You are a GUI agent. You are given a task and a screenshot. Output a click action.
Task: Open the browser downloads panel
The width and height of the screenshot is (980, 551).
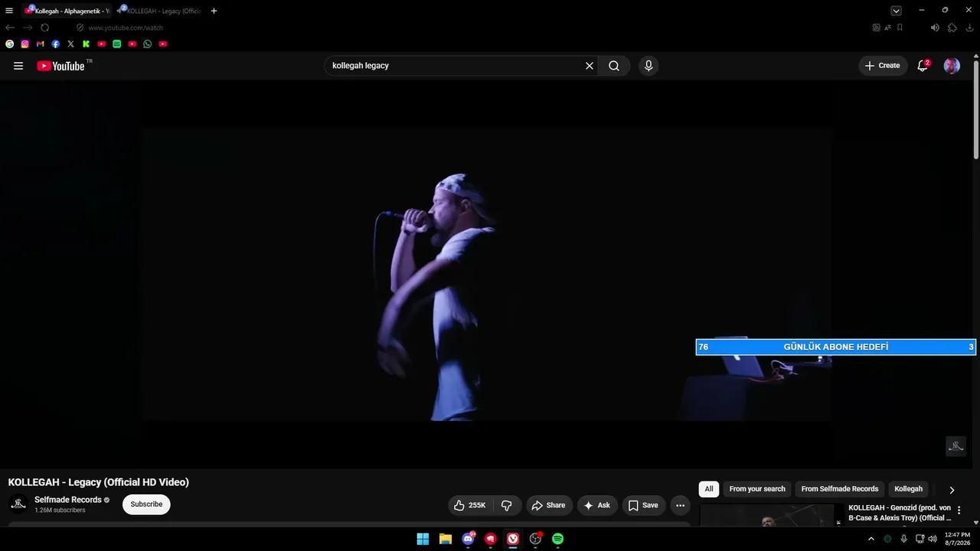point(970,28)
